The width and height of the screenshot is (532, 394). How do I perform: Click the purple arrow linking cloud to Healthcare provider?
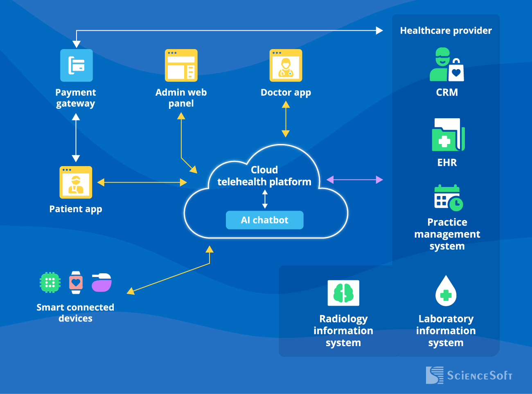(x=354, y=179)
